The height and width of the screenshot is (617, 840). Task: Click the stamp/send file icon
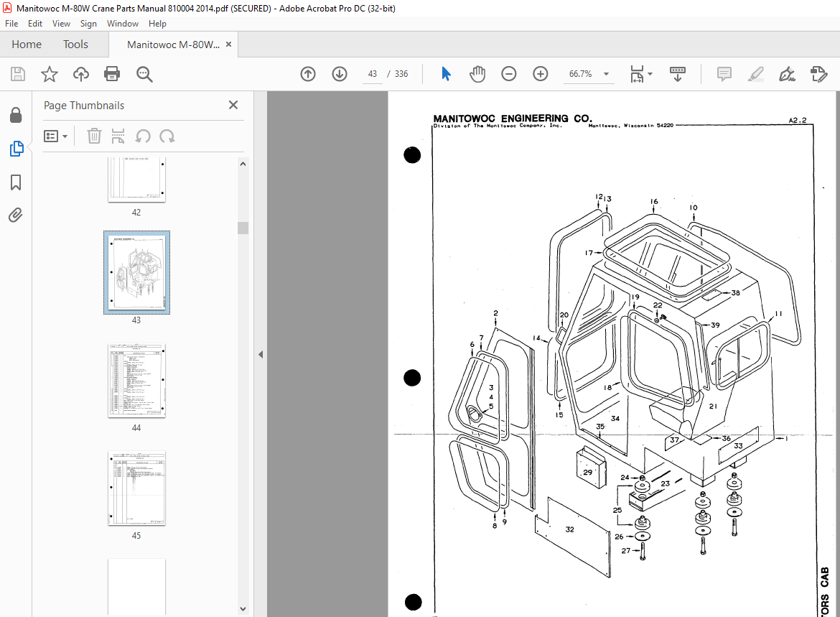pos(818,74)
